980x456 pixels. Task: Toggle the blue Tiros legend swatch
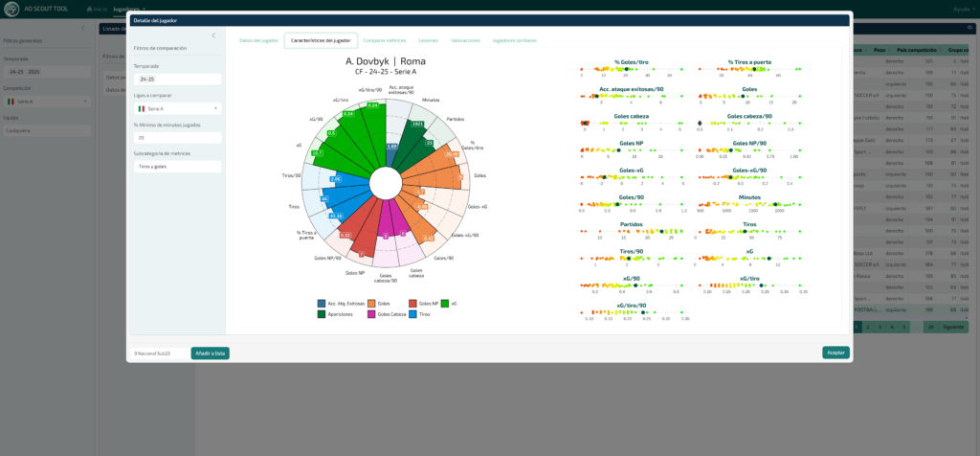(x=412, y=314)
